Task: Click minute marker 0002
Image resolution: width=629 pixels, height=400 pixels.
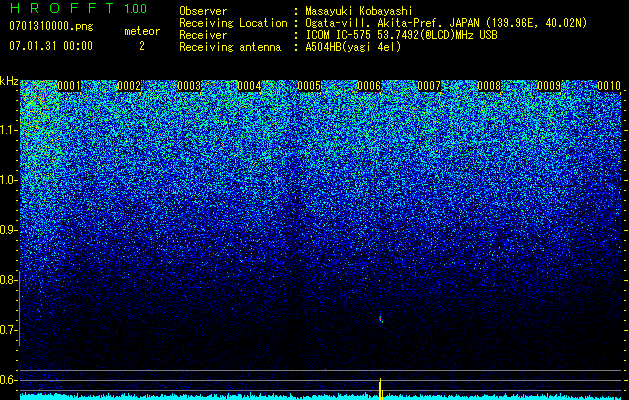Action: point(129,86)
